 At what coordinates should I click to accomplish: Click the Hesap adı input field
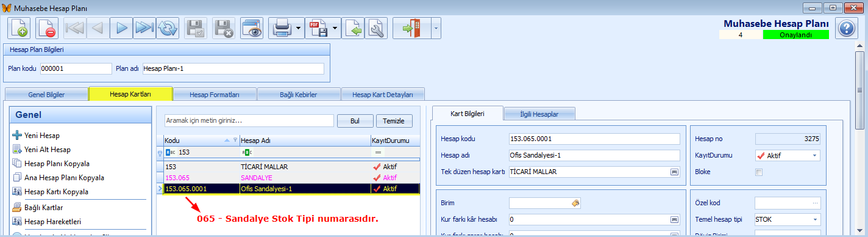(x=594, y=156)
